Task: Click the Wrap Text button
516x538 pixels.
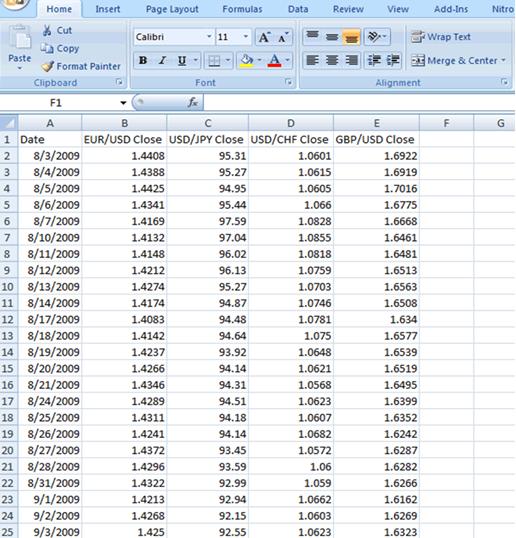Action: pos(441,37)
